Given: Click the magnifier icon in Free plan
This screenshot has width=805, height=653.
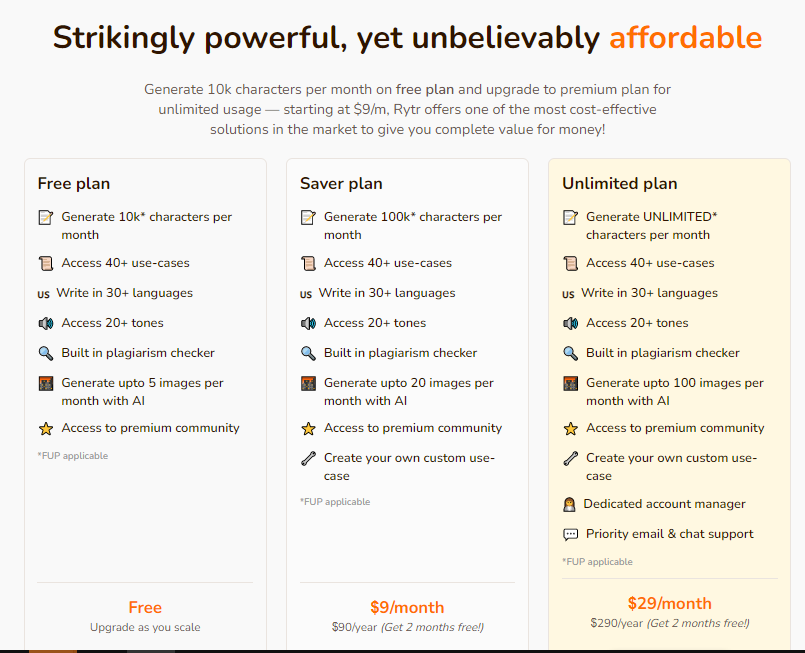Looking at the screenshot, I should tap(45, 353).
